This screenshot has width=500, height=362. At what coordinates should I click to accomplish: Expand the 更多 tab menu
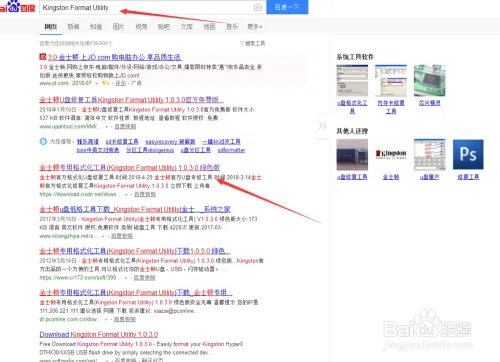coord(255,27)
